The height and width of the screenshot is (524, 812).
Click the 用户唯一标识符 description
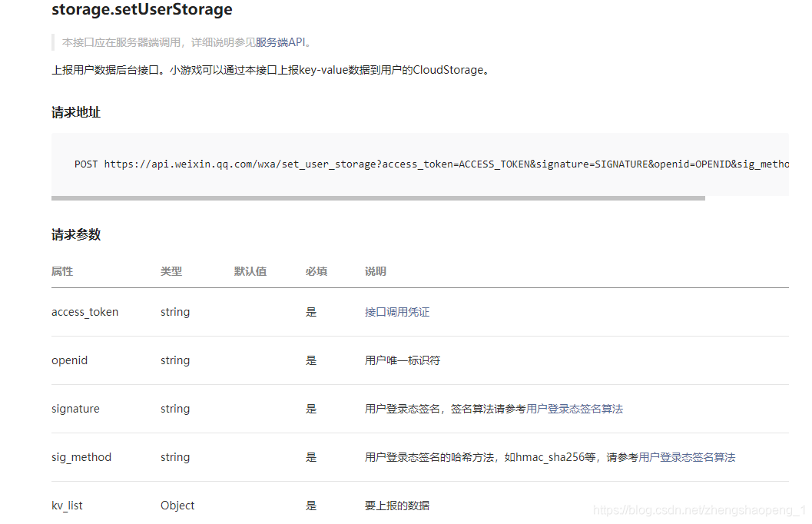(403, 360)
